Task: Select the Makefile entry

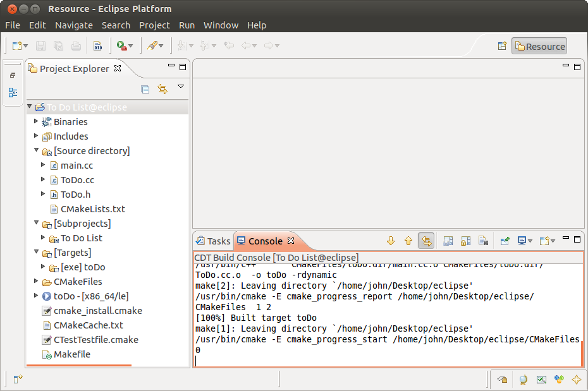Action: [72, 354]
